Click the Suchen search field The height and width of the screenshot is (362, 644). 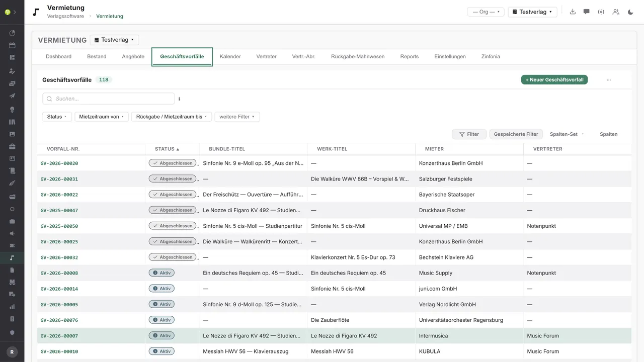pyautogui.click(x=109, y=99)
